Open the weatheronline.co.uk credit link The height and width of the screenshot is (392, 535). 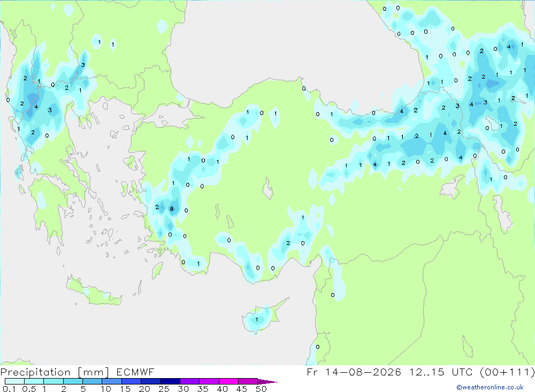[490, 387]
